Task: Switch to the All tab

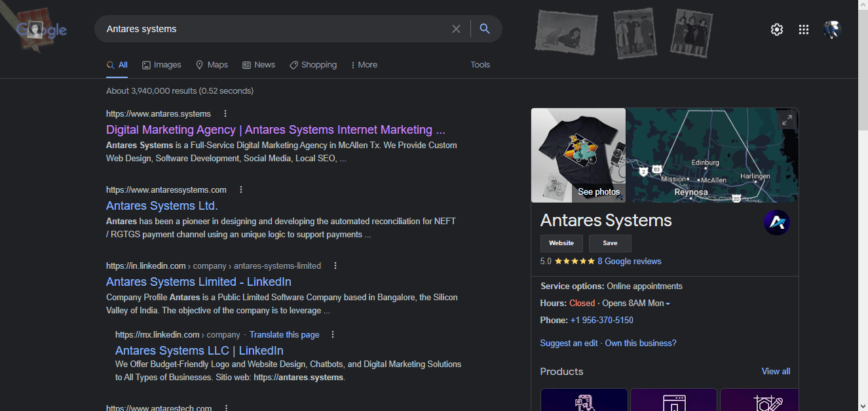Action: click(x=117, y=65)
